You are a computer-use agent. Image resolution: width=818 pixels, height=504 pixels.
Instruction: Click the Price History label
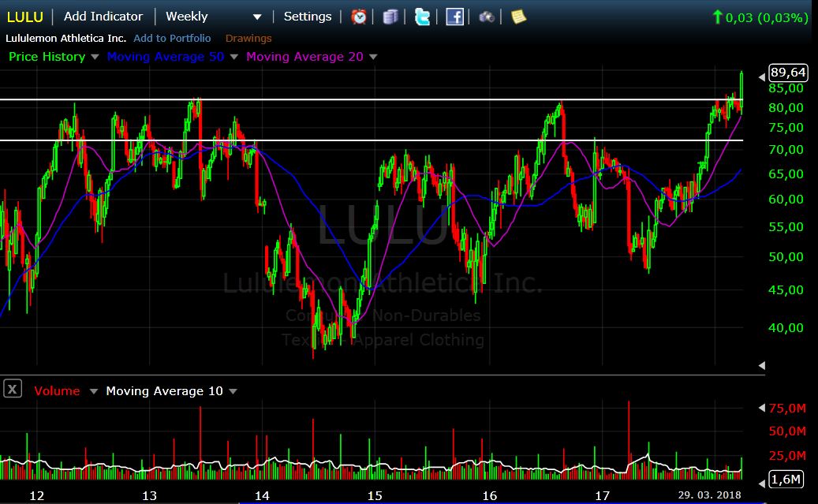pyautogui.click(x=47, y=57)
